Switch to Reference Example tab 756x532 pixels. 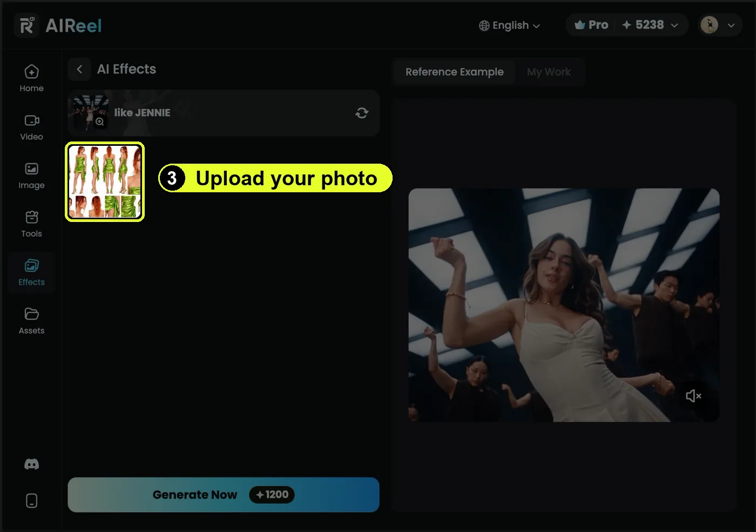coord(454,72)
